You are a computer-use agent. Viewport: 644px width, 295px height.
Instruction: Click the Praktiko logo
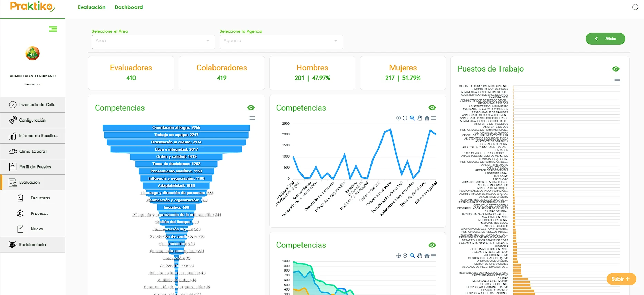(32, 7)
